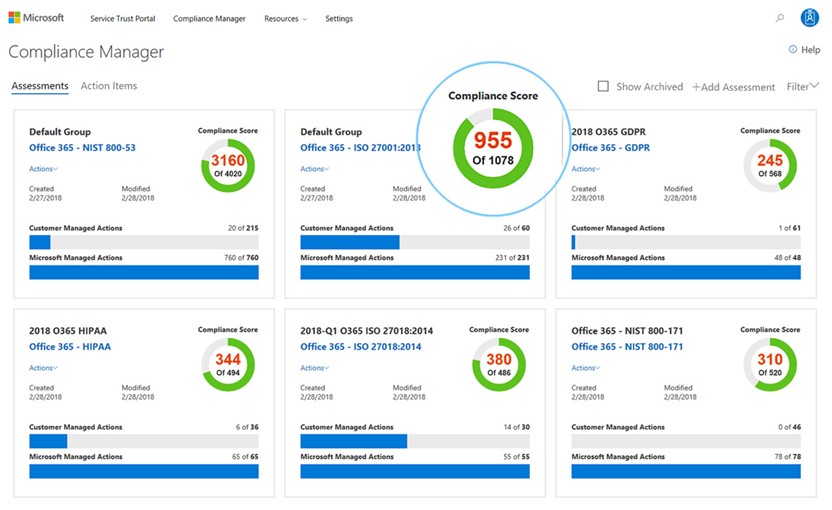
Task: Click the Compliance Manager page heading
Action: (x=86, y=51)
